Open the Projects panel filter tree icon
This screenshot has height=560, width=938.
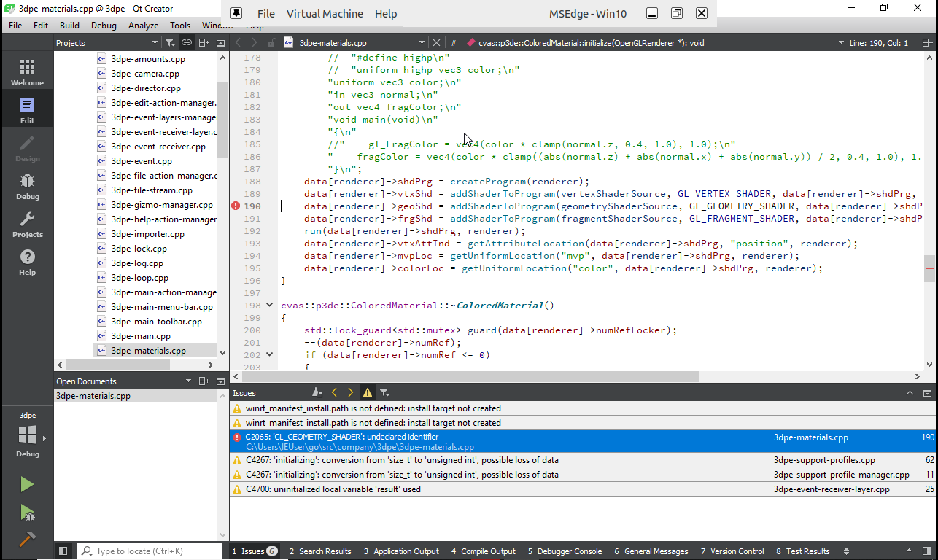(x=169, y=43)
